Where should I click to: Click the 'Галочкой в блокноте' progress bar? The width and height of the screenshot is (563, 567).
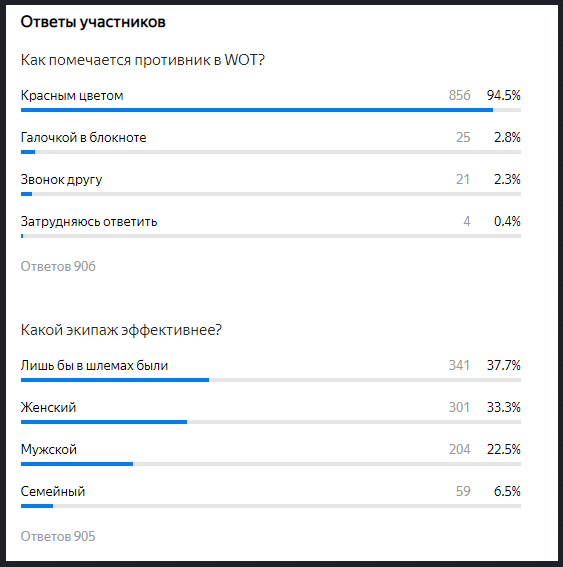click(271, 152)
